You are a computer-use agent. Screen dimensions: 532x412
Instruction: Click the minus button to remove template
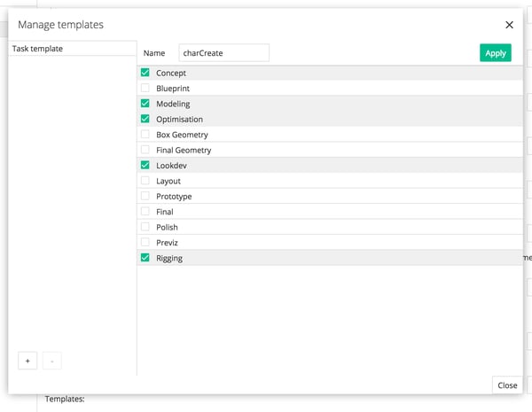click(51, 361)
